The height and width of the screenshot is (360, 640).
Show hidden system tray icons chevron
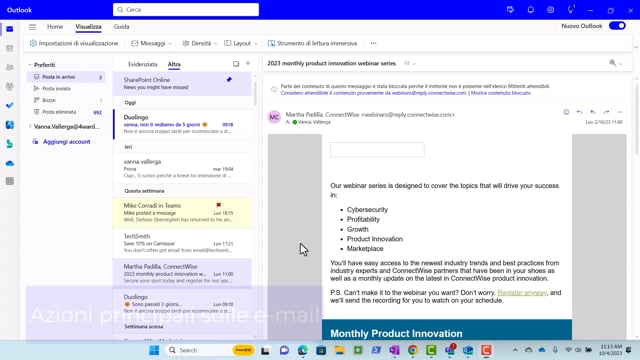coord(515,350)
